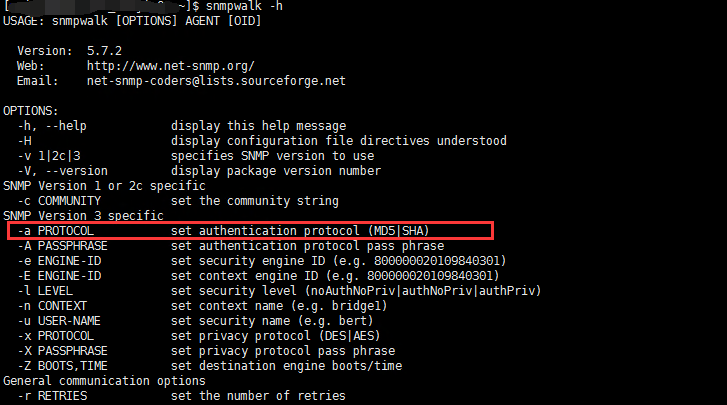Click the "SNMP Version 3 specific" heading
The image size is (727, 405).
(x=83, y=215)
